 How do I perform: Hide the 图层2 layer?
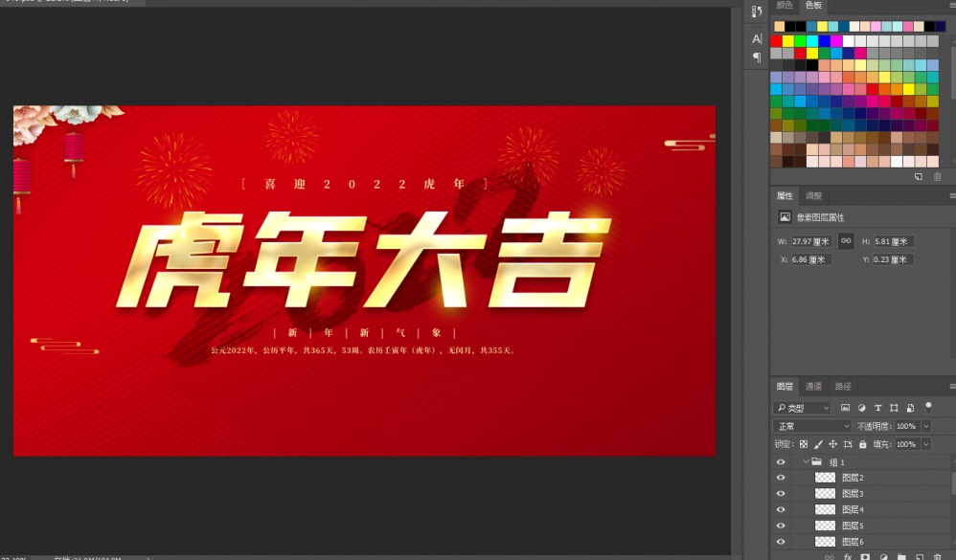tap(780, 477)
